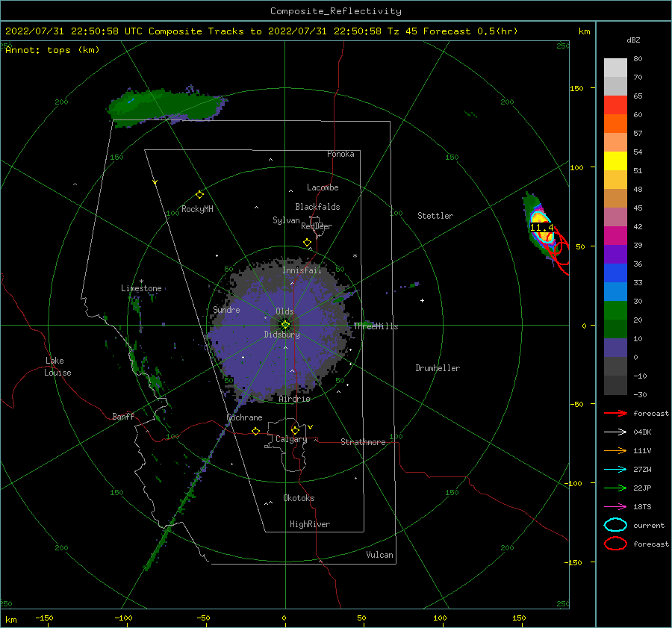The width and height of the screenshot is (672, 628).
Task: Click the 11.4 storm top annotation
Action: click(542, 228)
